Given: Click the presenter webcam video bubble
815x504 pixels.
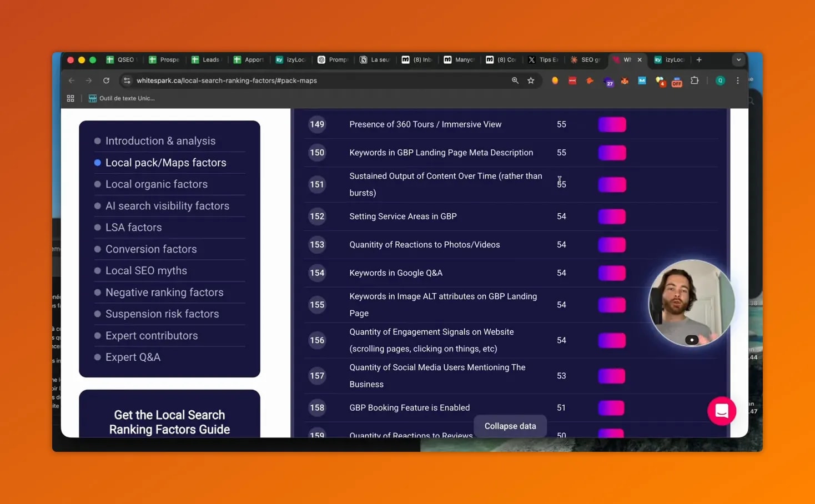Looking at the screenshot, I should pos(691,303).
